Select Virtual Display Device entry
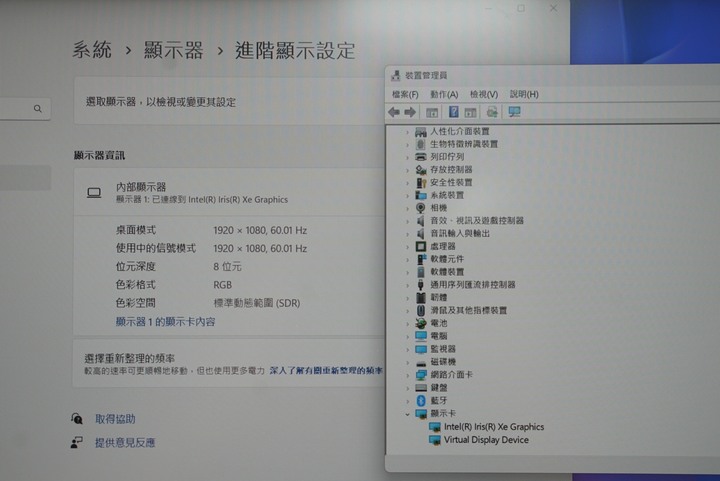This screenshot has height=481, width=720. pyautogui.click(x=486, y=440)
